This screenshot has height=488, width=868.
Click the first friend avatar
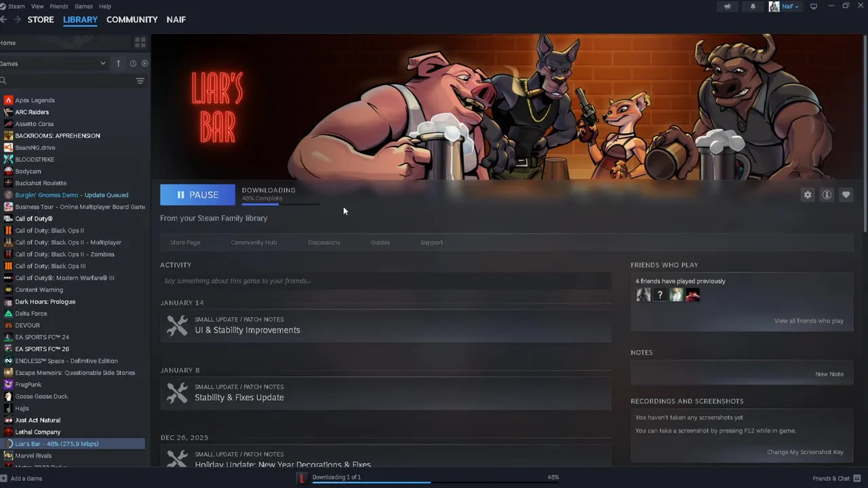click(644, 295)
